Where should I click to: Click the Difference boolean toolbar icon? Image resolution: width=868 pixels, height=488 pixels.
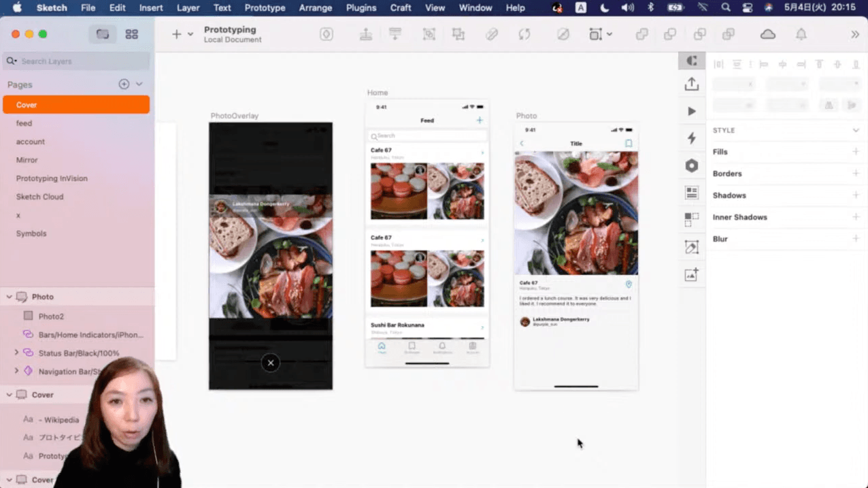729,34
